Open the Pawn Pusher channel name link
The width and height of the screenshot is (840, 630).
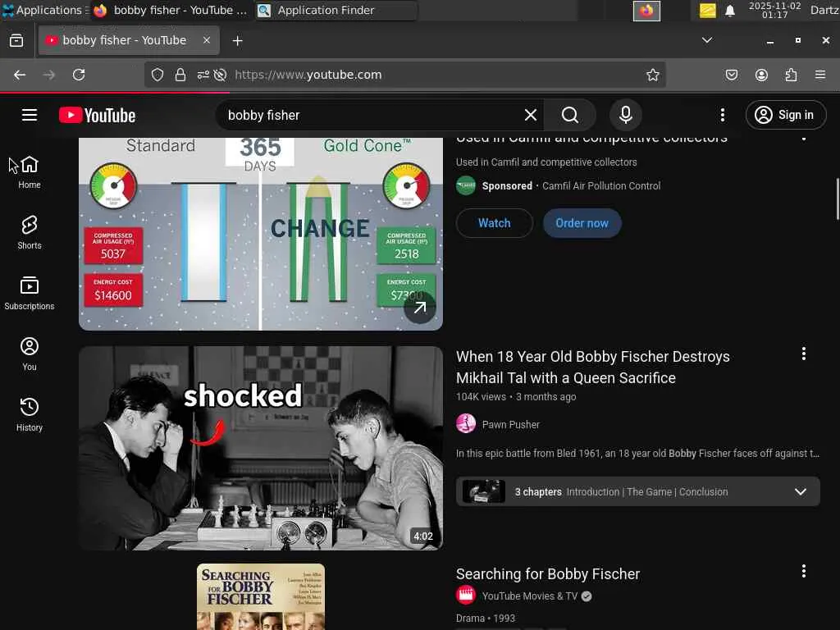510,424
